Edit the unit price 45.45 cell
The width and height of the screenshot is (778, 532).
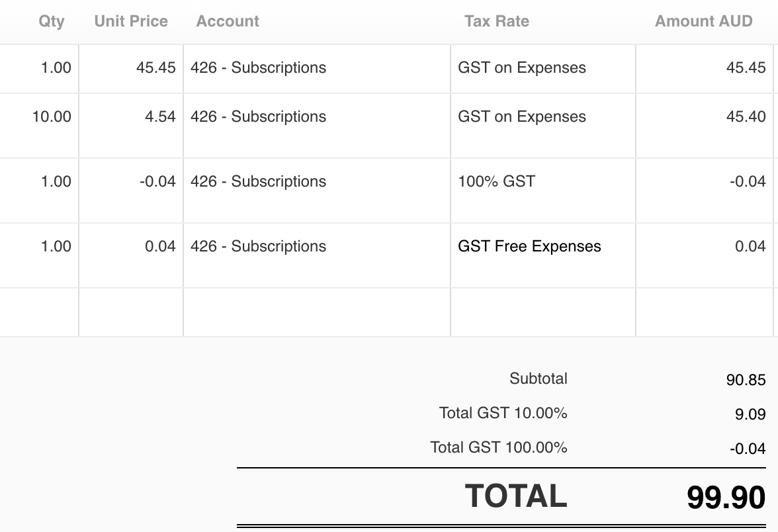point(131,69)
